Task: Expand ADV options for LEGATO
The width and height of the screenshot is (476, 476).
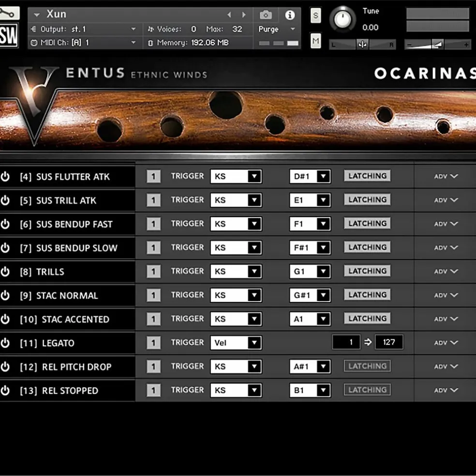Action: pos(446,343)
